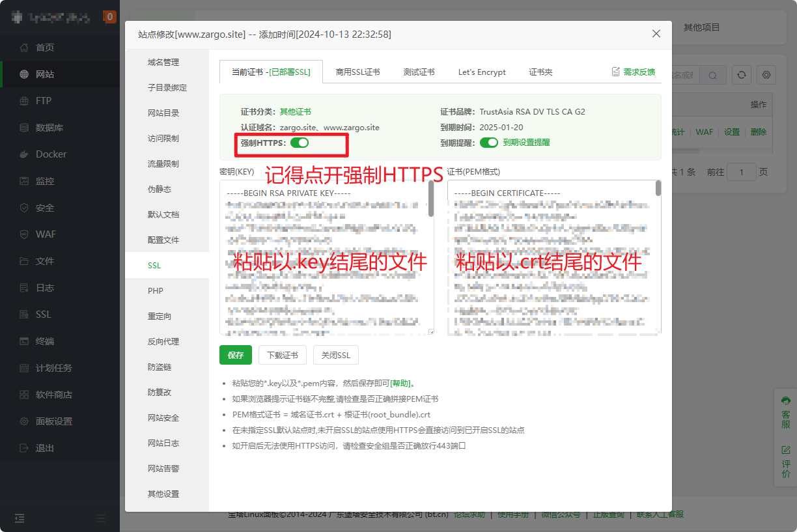
Task: Click the Docker whale icon
Action: click(24, 154)
